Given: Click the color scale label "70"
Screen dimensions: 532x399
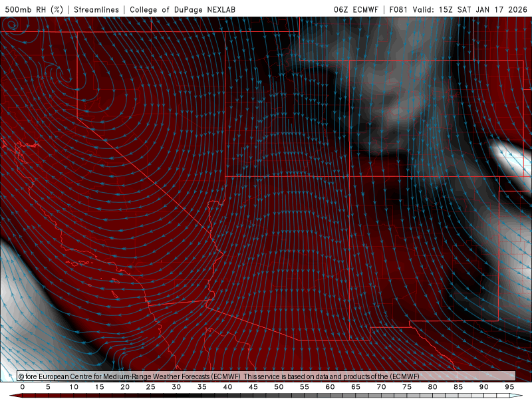Looking at the screenshot, I should tap(381, 387).
